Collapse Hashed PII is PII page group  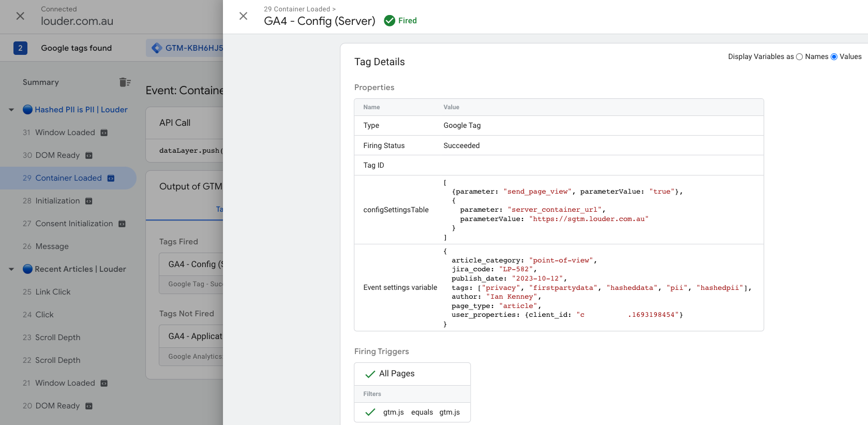pos(11,110)
